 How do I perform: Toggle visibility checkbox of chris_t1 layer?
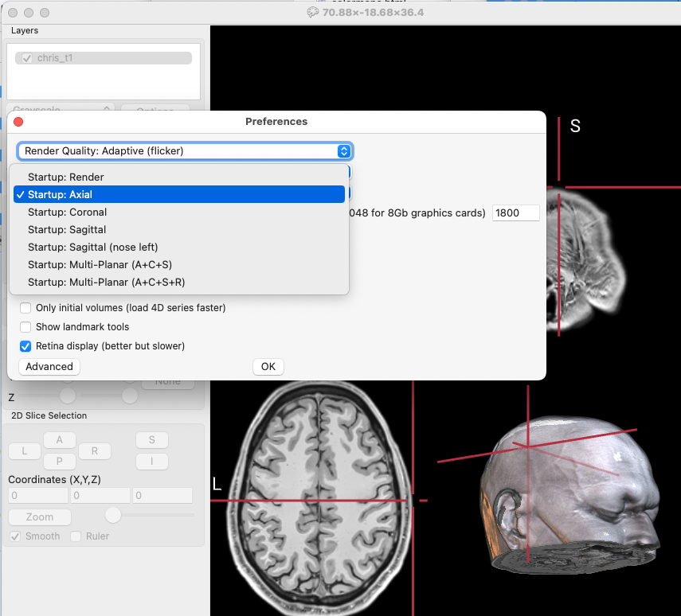27,58
